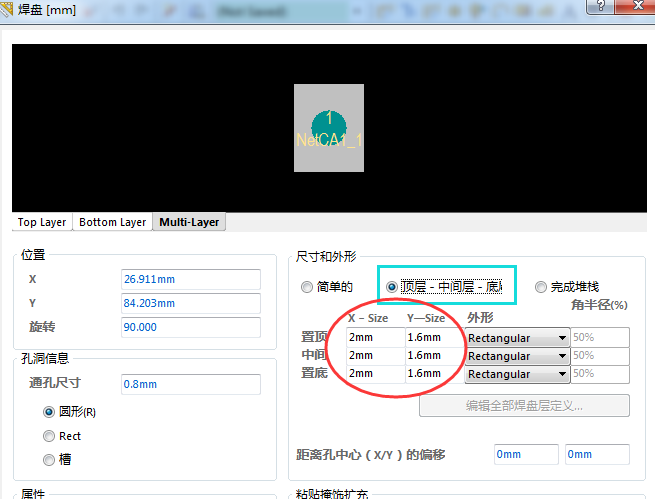This screenshot has height=499, width=655.
Task: Open the 置顶 row Rectangular shape dropdown
Action: tap(516, 338)
